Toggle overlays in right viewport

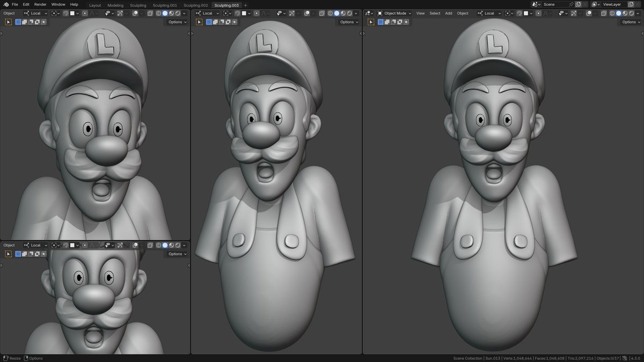589,13
